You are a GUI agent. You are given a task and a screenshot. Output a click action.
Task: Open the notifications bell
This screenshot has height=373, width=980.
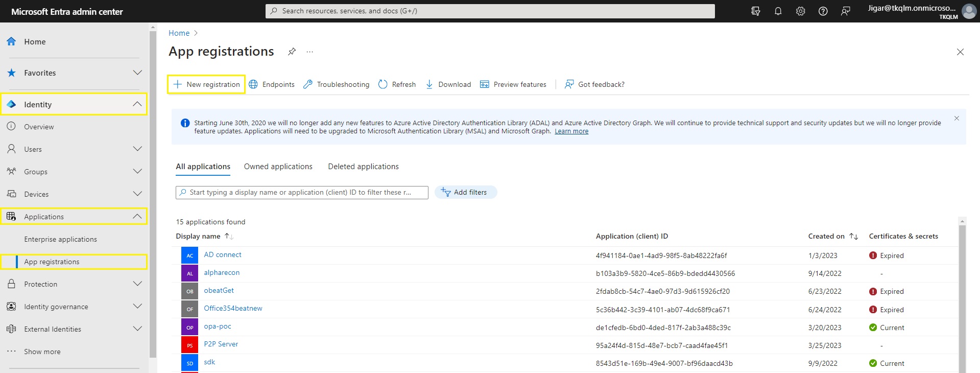(x=778, y=11)
